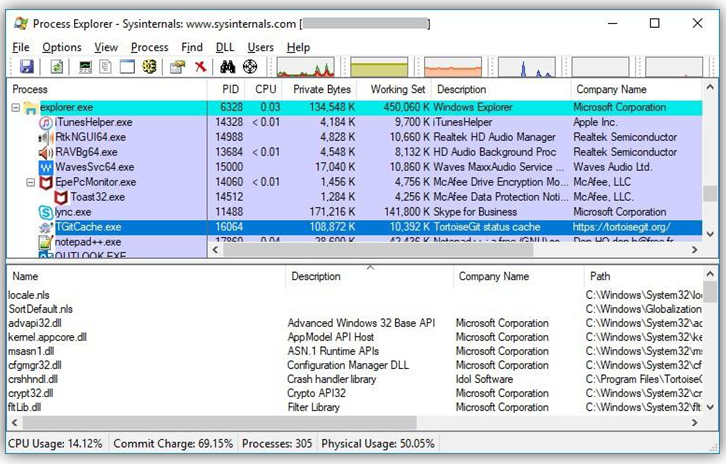Select the crypt32.dll row

pos(355,393)
